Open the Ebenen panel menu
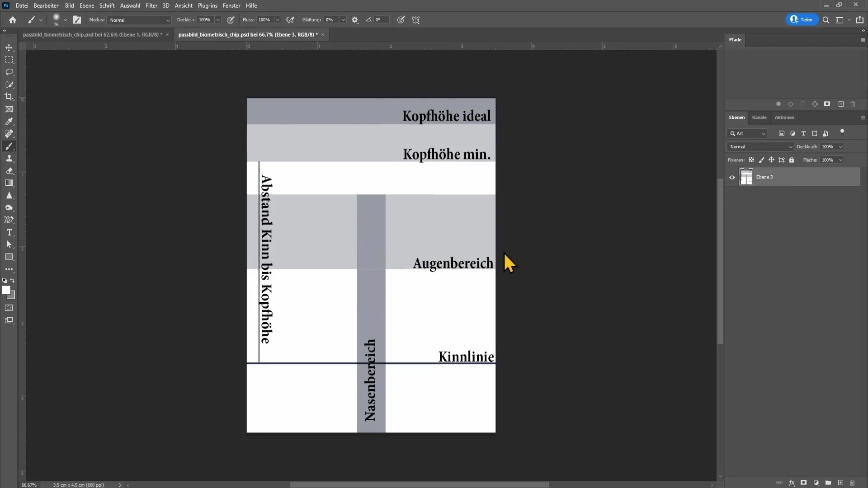Viewport: 868px width, 488px height. click(863, 117)
